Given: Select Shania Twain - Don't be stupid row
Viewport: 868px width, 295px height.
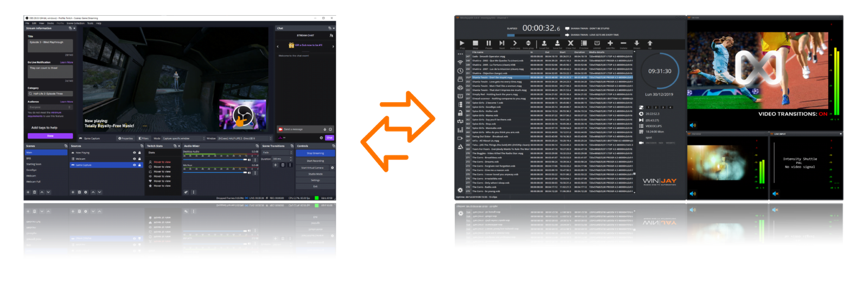Looking at the screenshot, I should point(549,78).
